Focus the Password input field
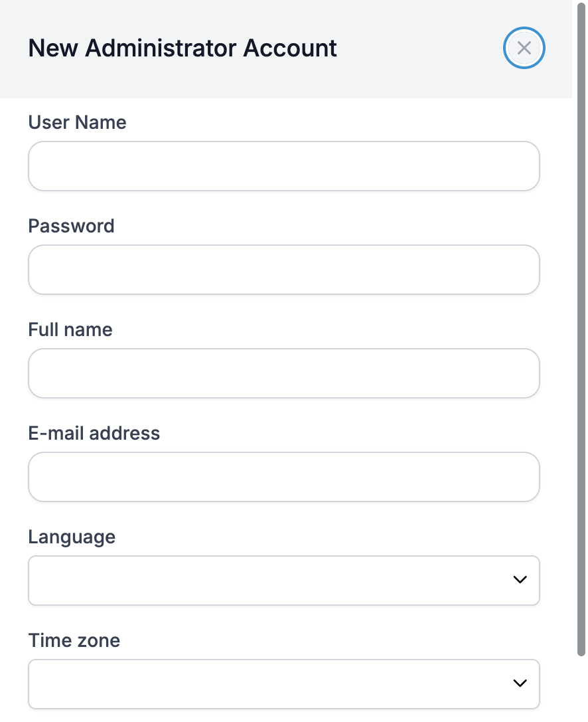The width and height of the screenshot is (588, 722). pyautogui.click(x=284, y=270)
